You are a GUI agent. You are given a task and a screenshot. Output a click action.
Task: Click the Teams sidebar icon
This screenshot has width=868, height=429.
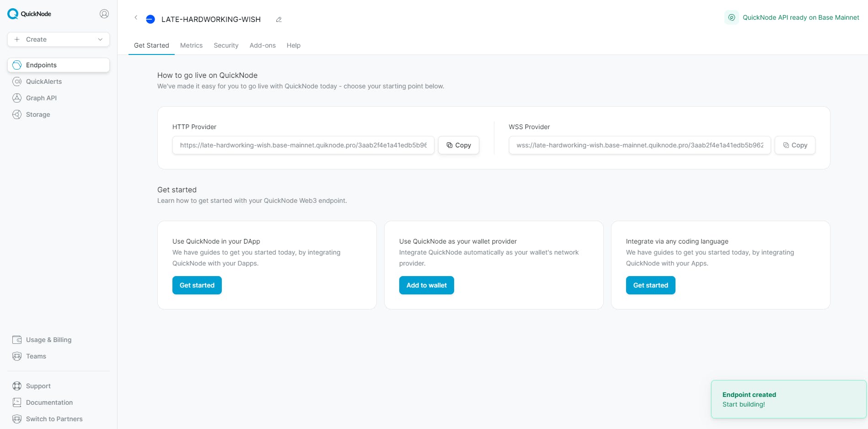(17, 356)
